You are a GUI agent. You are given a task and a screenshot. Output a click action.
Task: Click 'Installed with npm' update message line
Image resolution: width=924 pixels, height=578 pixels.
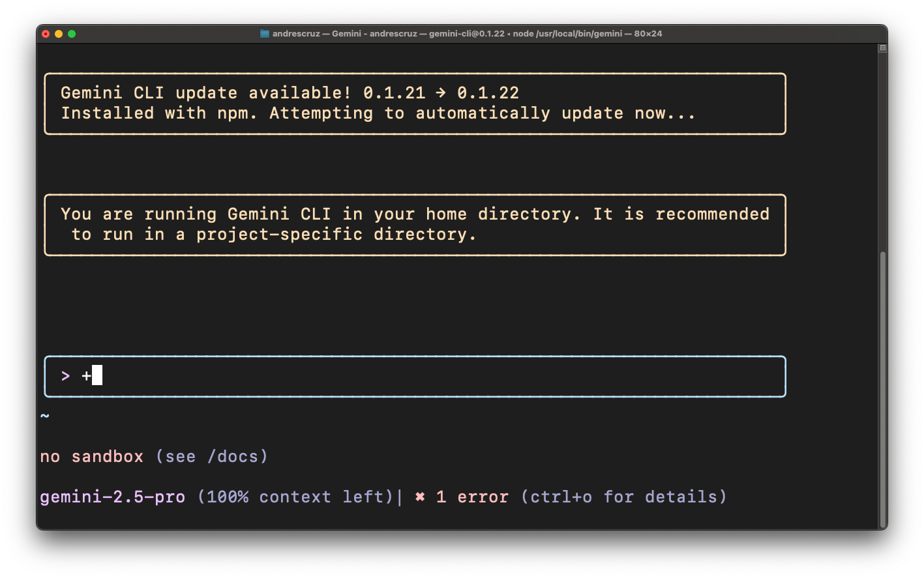coord(378,113)
